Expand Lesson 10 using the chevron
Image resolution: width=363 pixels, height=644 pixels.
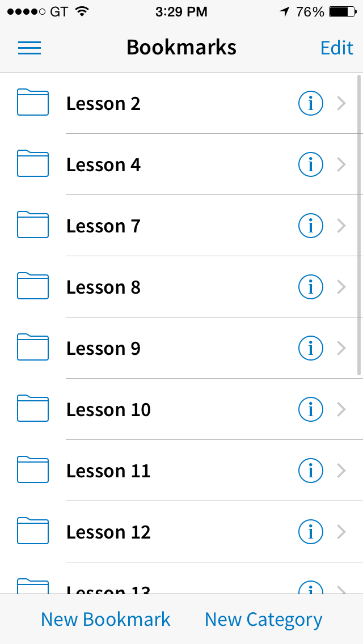point(341,409)
